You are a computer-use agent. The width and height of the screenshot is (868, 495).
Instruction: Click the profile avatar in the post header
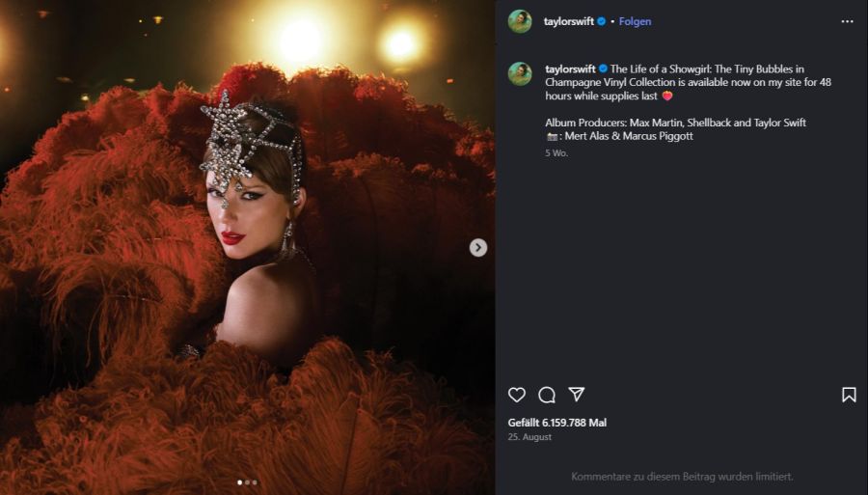click(520, 21)
